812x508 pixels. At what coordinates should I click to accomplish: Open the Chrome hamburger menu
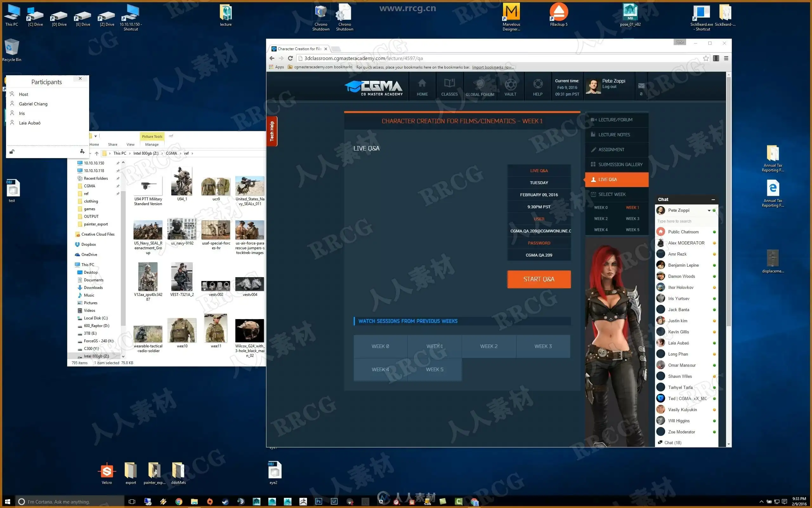(x=726, y=58)
